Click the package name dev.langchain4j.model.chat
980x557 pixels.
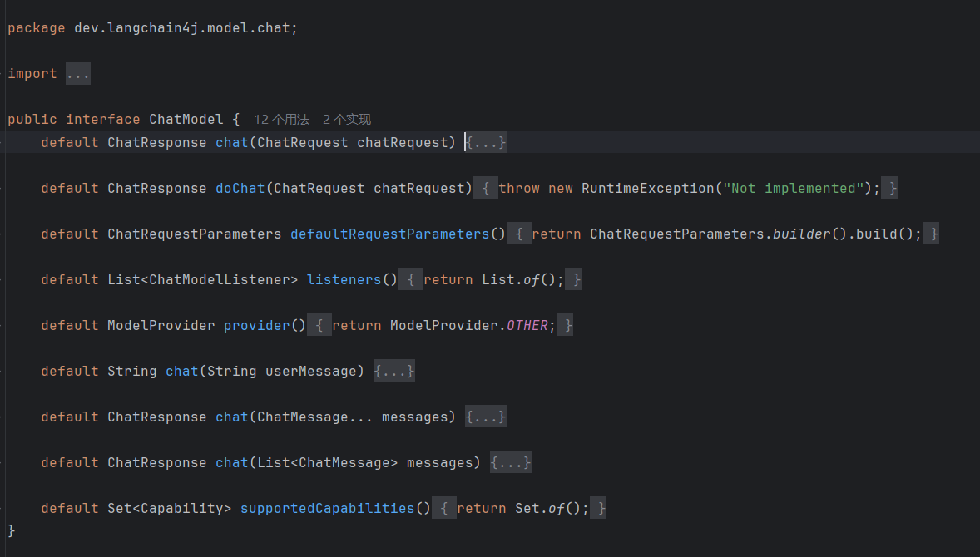181,28
